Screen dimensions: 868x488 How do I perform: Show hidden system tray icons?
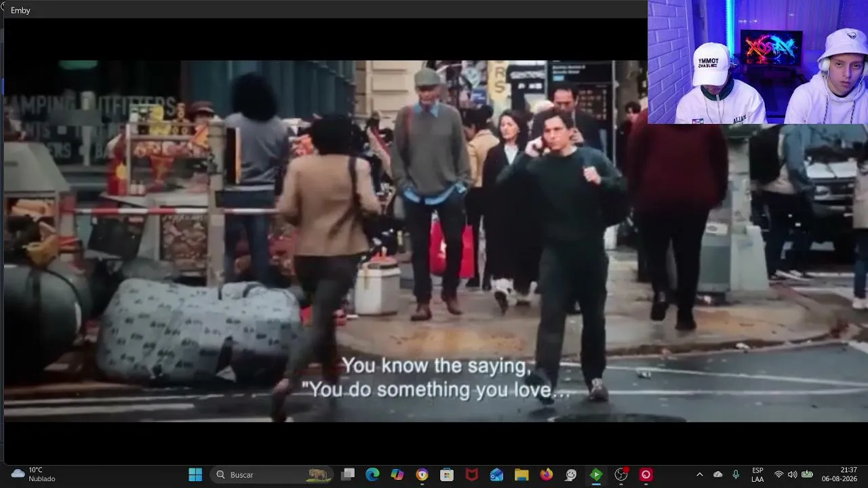699,474
